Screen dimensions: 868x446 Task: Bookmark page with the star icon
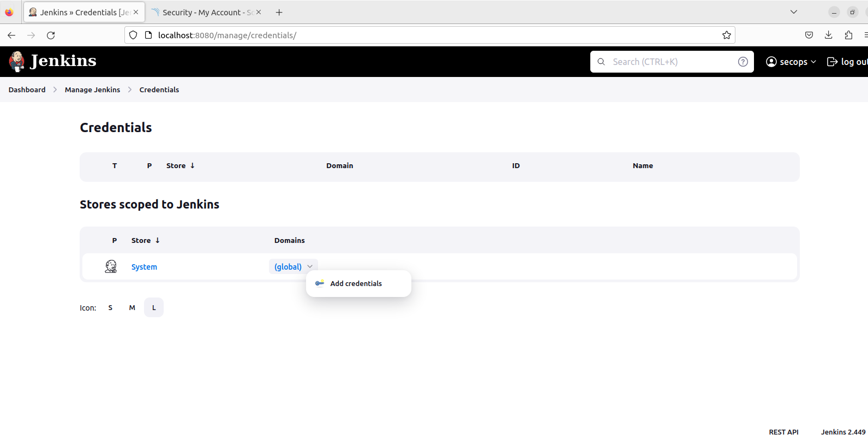pos(727,35)
